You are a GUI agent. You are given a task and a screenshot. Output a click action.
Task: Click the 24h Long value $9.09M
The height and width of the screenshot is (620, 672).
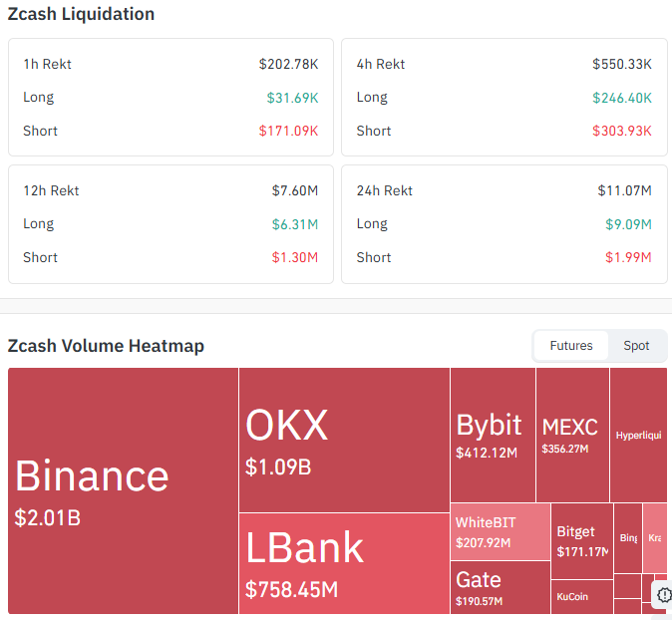628,224
